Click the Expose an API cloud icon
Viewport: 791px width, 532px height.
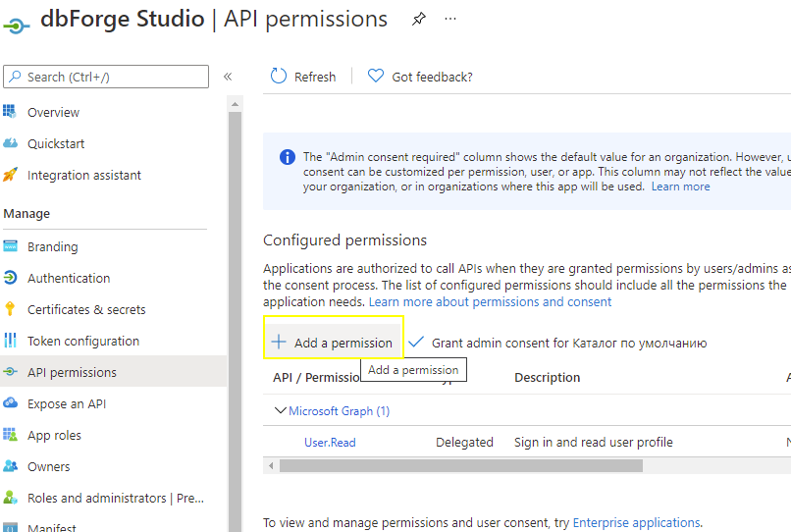(x=10, y=402)
